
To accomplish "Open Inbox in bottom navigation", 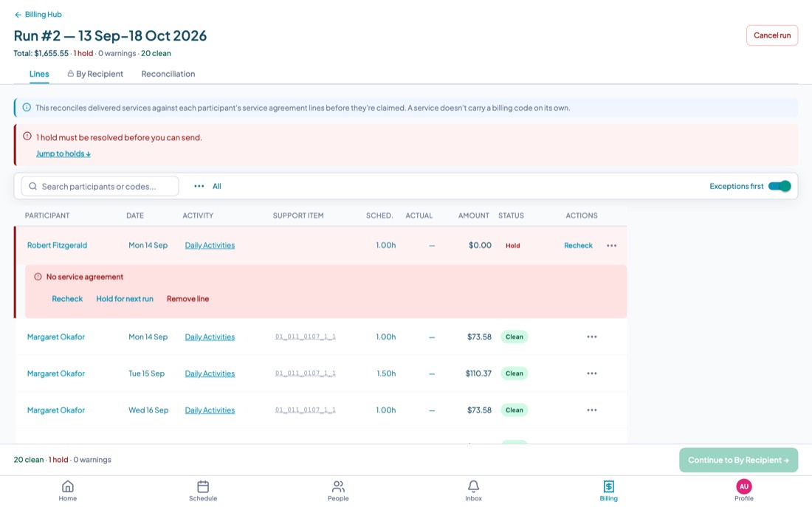I will [473, 491].
